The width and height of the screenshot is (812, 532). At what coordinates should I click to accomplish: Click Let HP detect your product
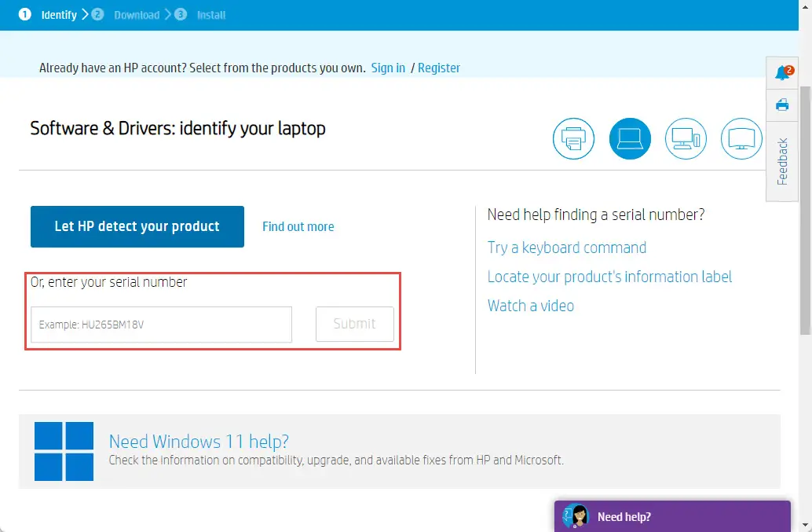[137, 226]
